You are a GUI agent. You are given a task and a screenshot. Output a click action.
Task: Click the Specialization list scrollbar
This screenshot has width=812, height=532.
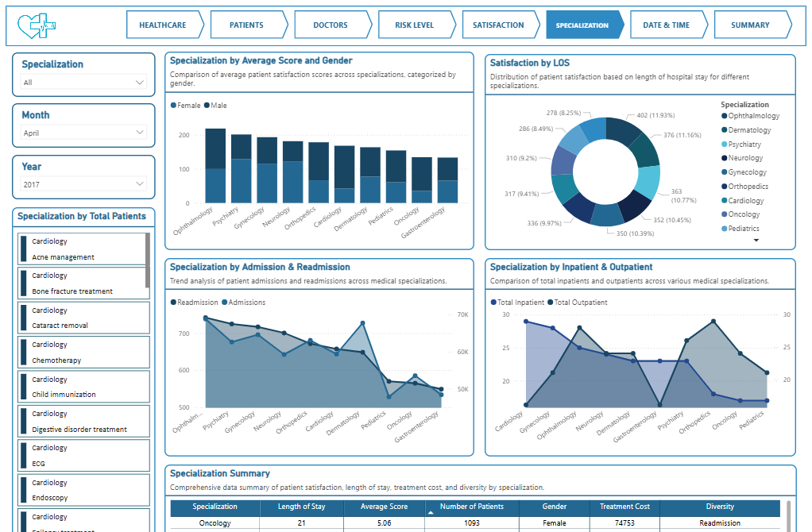pyautogui.click(x=147, y=260)
